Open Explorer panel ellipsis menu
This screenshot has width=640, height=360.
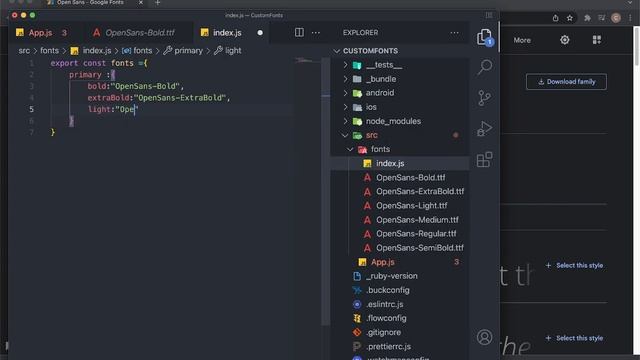click(454, 33)
